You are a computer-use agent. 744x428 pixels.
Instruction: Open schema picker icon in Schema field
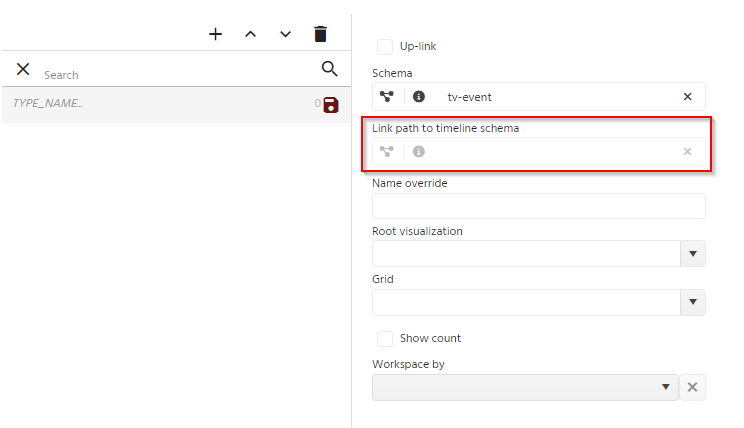tap(387, 97)
